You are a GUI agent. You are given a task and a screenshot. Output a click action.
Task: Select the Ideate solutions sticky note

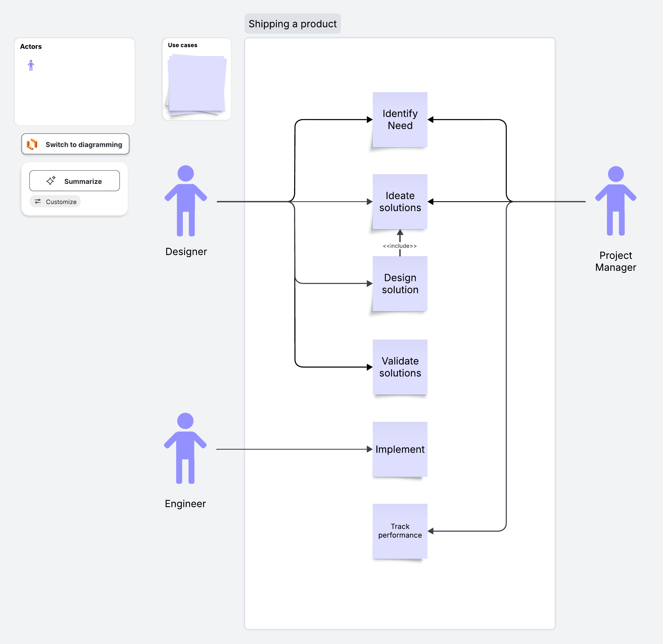click(400, 202)
